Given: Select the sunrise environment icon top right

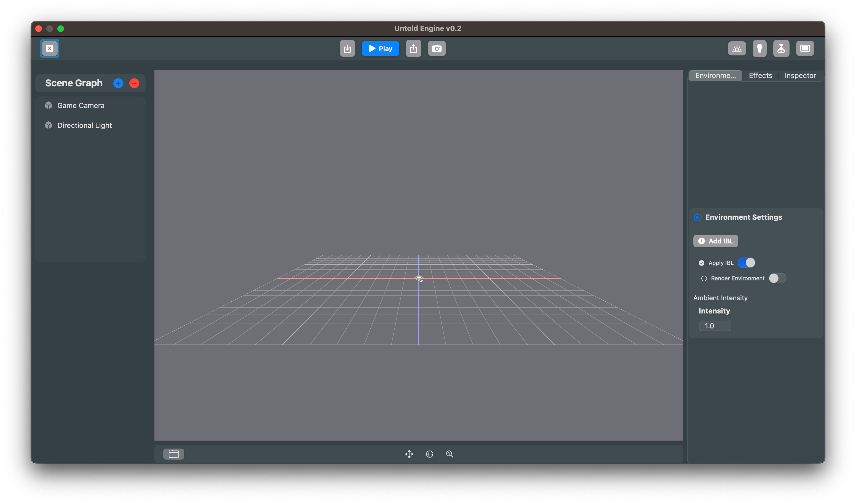Looking at the screenshot, I should tap(737, 48).
